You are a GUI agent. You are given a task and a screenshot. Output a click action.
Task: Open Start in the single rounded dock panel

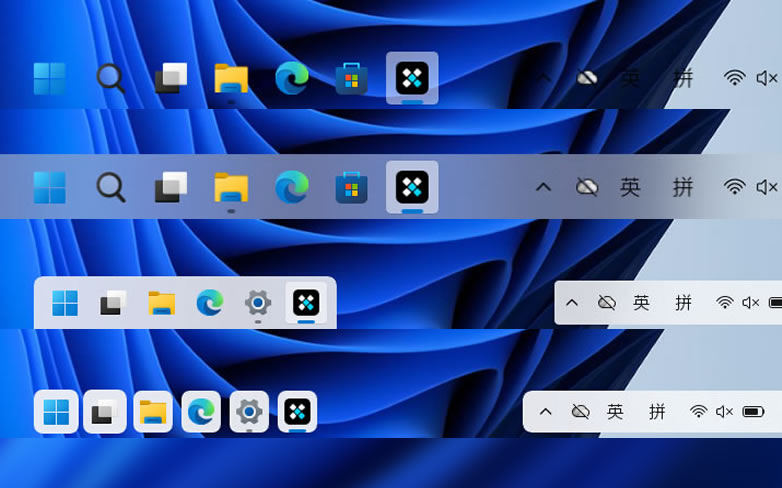click(x=65, y=303)
